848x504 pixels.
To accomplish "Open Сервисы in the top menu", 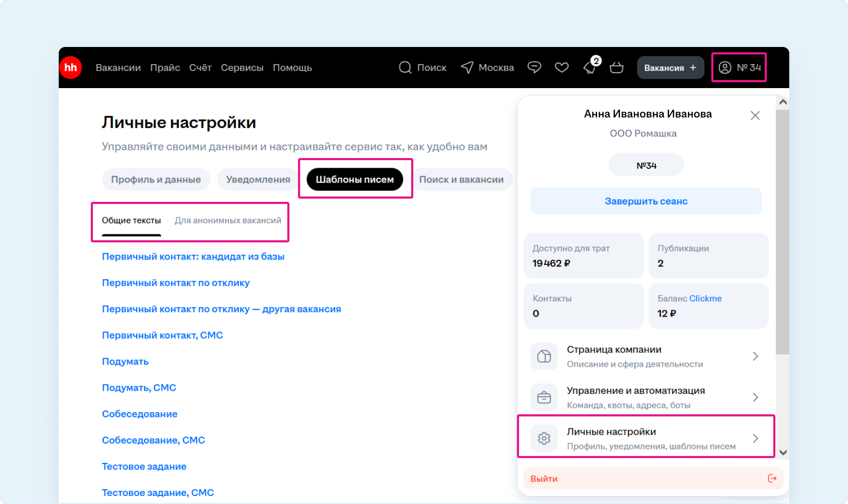I will point(242,68).
